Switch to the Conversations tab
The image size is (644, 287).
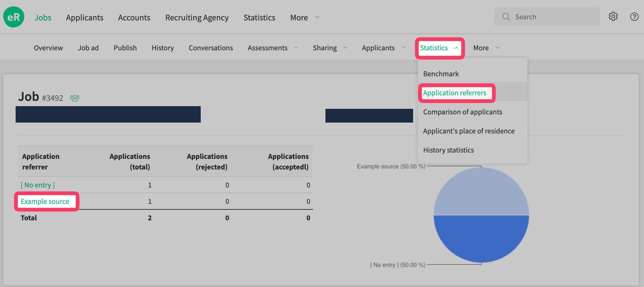[x=211, y=48]
